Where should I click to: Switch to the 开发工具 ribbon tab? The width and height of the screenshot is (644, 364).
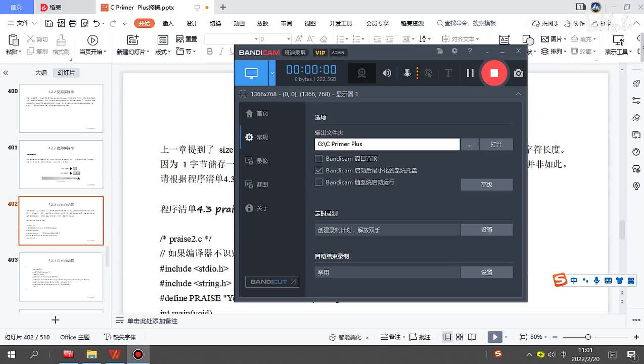click(341, 23)
